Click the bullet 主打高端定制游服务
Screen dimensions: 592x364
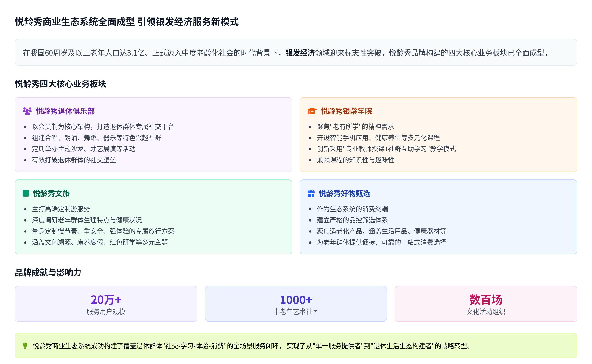click(61, 209)
